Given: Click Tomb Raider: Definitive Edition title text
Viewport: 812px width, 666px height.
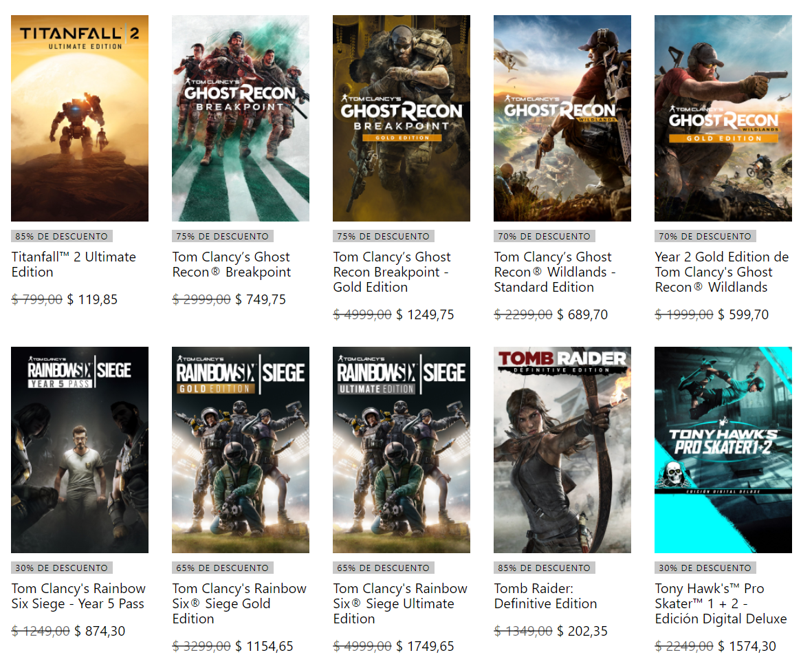Looking at the screenshot, I should [x=545, y=596].
